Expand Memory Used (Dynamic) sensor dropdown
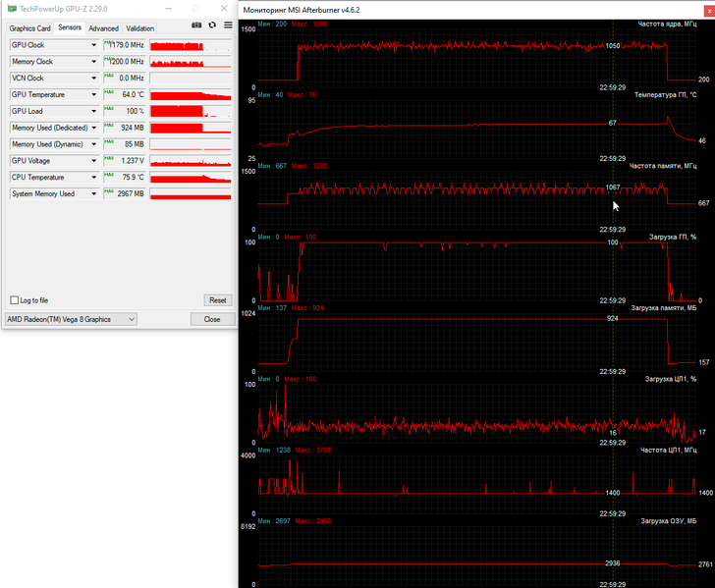The height and width of the screenshot is (588, 715). [x=94, y=144]
